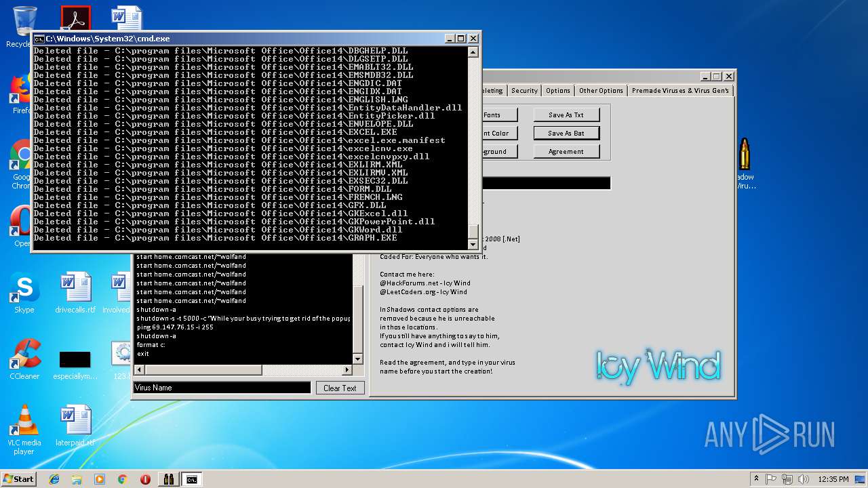Image resolution: width=868 pixels, height=488 pixels.
Task: Click the Save As Bat button
Action: click(566, 134)
